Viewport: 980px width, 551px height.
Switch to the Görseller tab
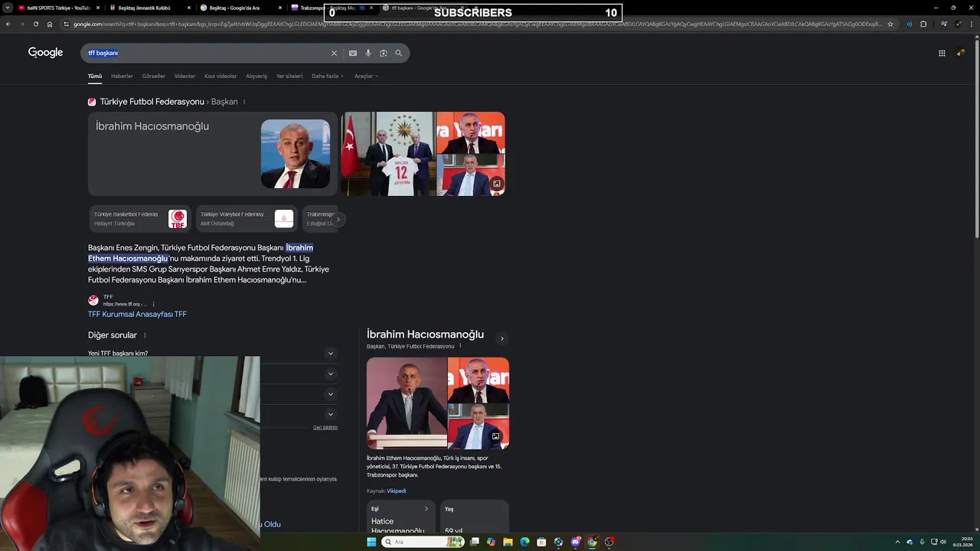pyautogui.click(x=153, y=76)
